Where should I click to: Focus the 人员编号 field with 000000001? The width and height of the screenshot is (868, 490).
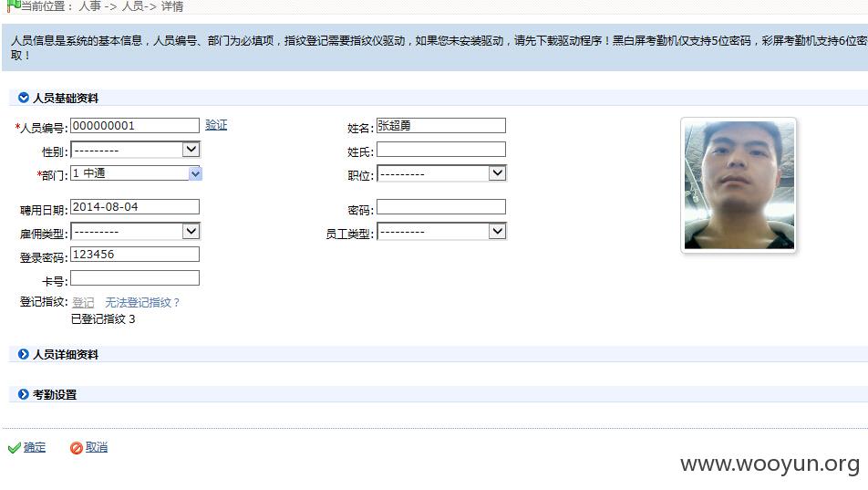pos(135,126)
